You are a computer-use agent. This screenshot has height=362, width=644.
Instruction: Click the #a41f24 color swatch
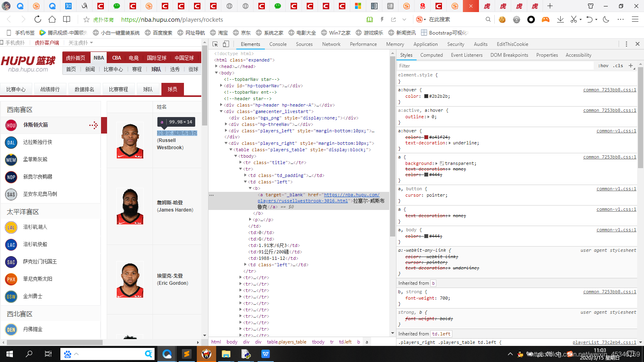tap(426, 137)
